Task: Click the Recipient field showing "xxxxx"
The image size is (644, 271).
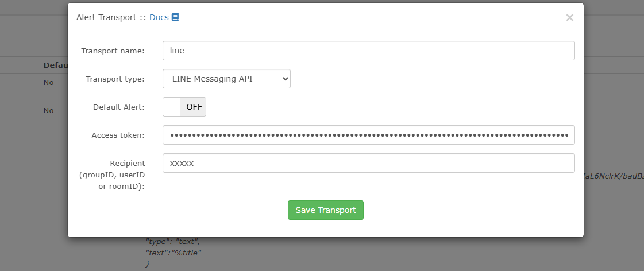Action: (x=368, y=163)
